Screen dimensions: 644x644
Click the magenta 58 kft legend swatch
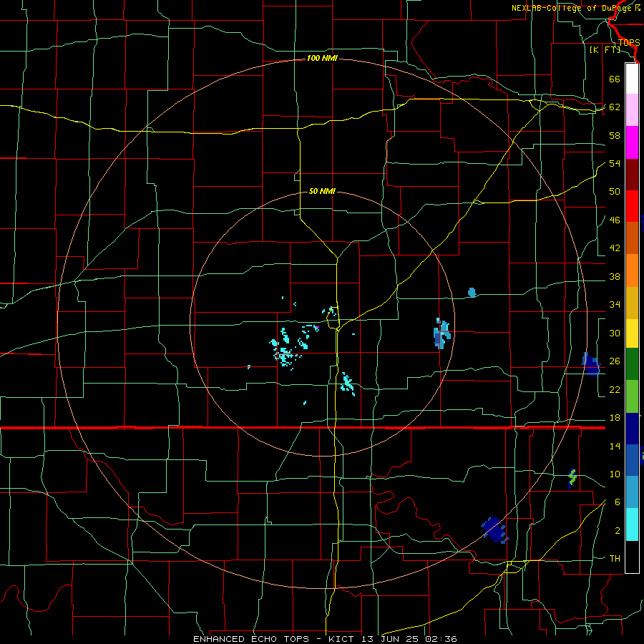pos(632,142)
